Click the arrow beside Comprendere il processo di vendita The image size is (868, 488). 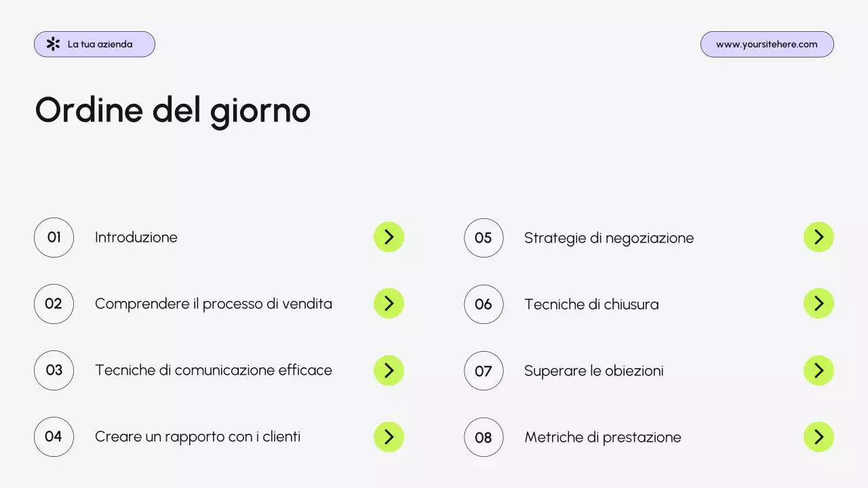click(389, 304)
